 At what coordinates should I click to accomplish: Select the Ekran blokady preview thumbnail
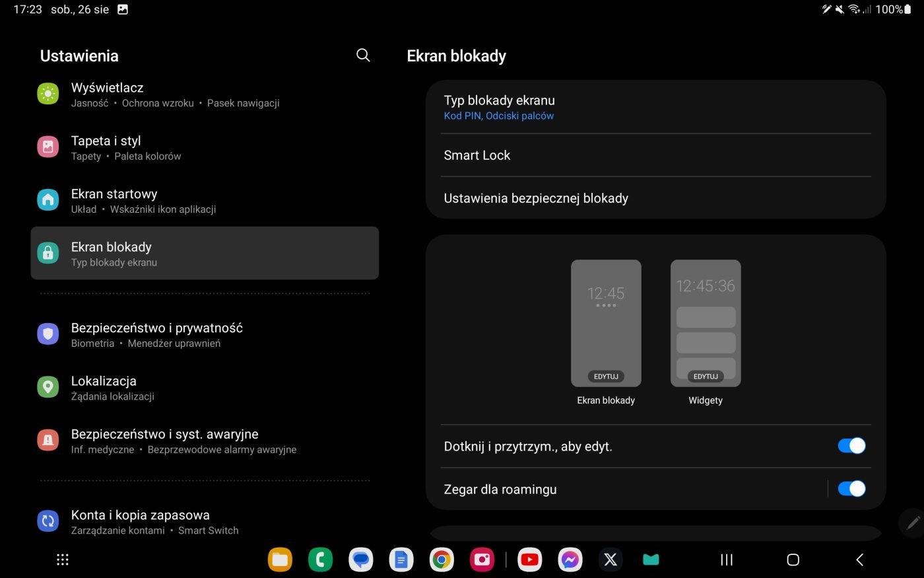(x=606, y=323)
